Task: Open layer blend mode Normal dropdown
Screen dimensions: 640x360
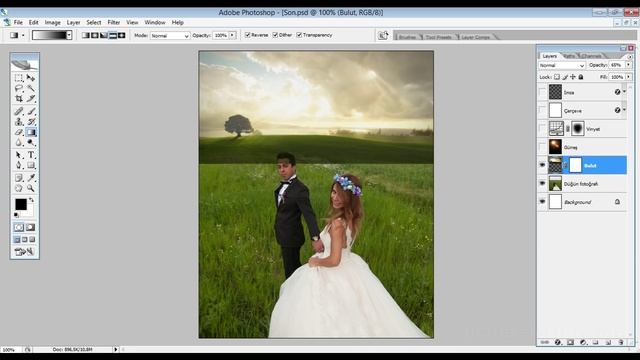Action: [562, 65]
